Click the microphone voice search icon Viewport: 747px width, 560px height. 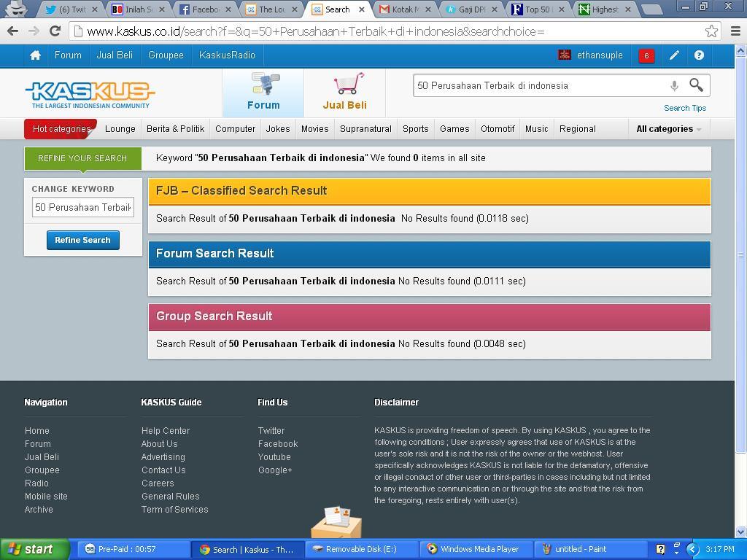tap(674, 86)
